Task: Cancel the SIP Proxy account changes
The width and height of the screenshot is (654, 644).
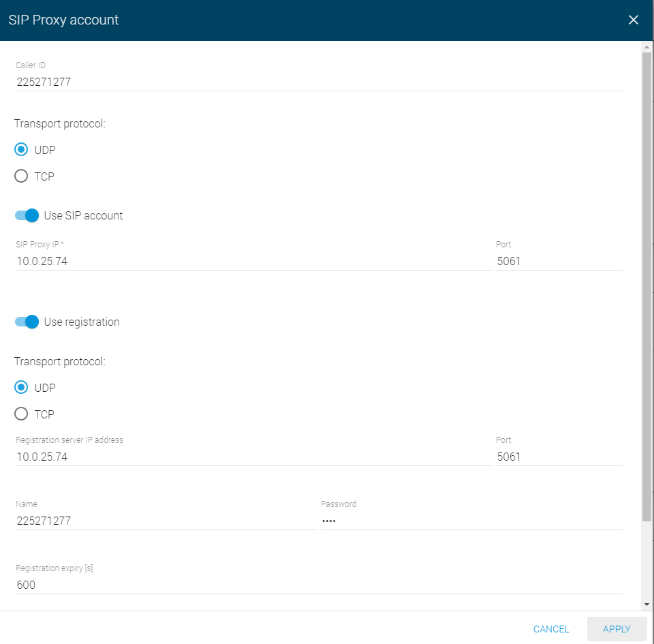Action: pyautogui.click(x=551, y=629)
